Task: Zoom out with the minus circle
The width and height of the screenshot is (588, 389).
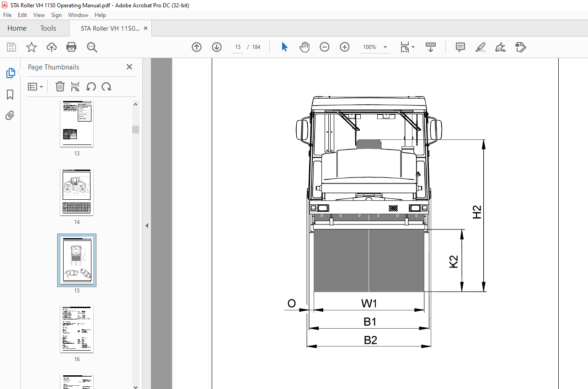Action: point(325,47)
